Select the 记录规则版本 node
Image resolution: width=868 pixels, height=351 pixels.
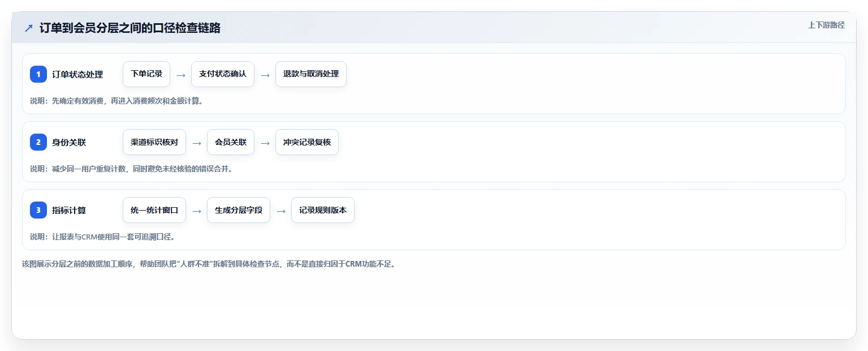click(x=323, y=210)
